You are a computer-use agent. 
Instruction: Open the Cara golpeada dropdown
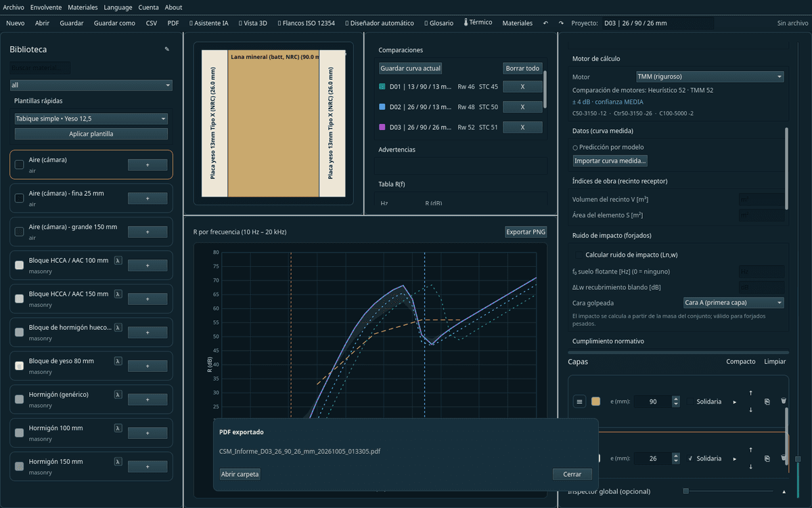click(734, 303)
